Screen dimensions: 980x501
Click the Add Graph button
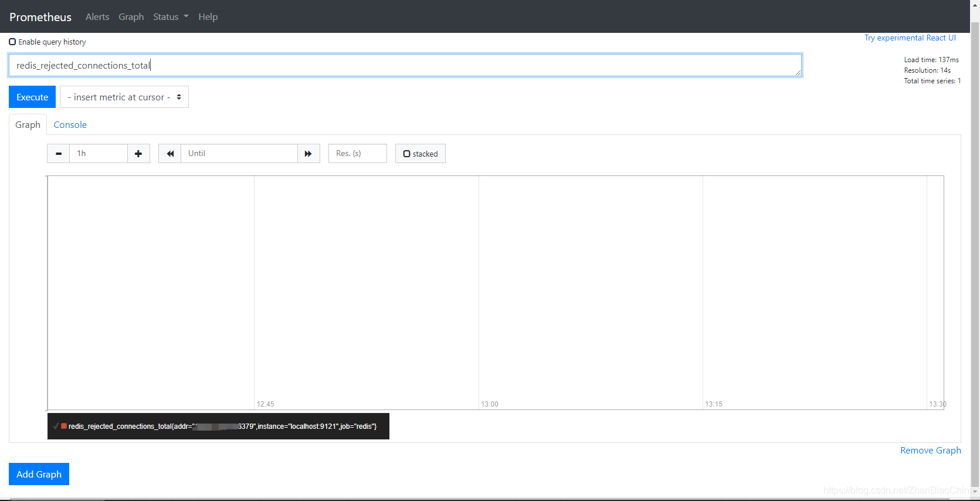pos(39,474)
